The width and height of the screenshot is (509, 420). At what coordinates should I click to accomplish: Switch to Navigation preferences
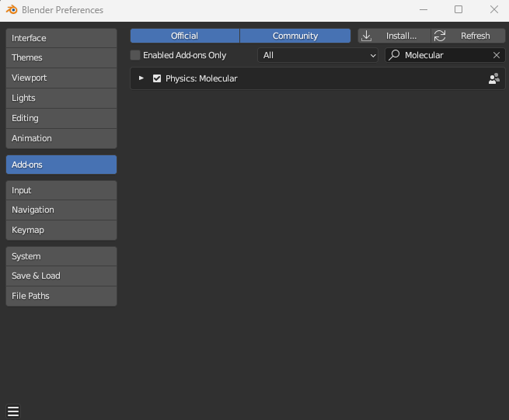[x=61, y=210]
